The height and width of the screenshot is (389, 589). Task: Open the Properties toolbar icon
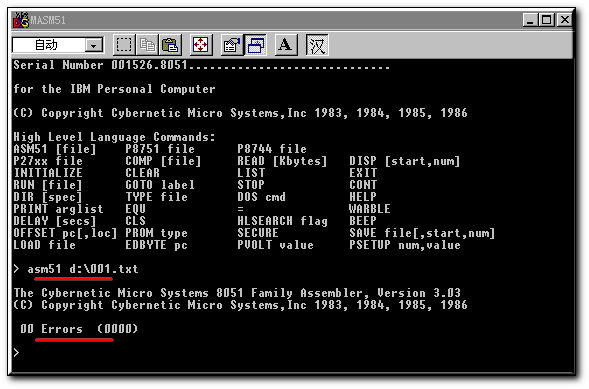[231, 45]
